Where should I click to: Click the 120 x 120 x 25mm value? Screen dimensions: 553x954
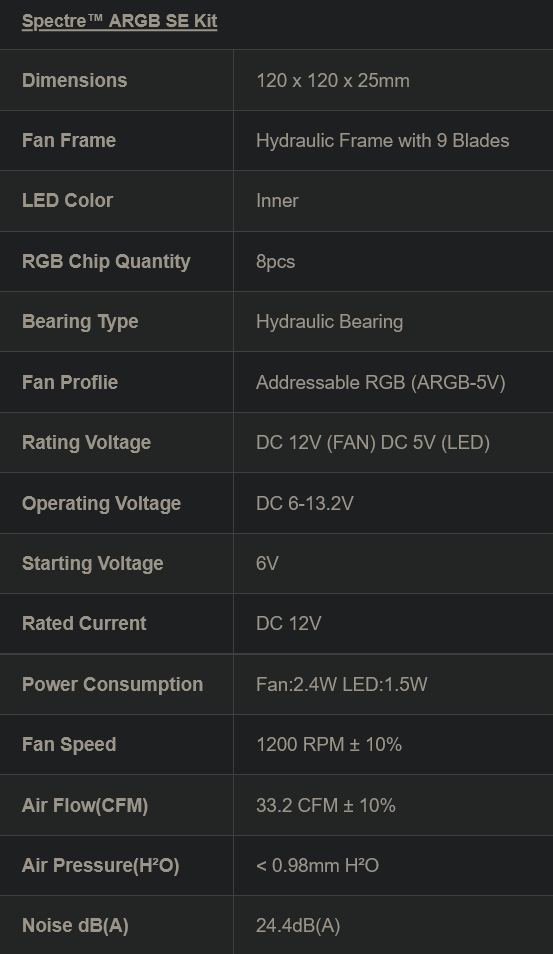pyautogui.click(x=333, y=80)
